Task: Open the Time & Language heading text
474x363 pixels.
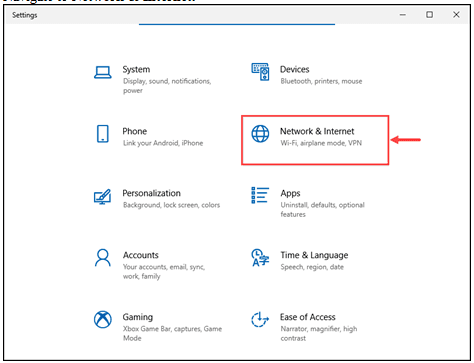Action: [314, 255]
